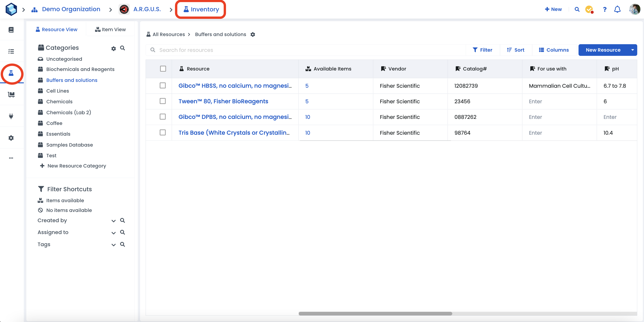This screenshot has height=322, width=644.
Task: Open notifications bell icon
Action: point(617,9)
